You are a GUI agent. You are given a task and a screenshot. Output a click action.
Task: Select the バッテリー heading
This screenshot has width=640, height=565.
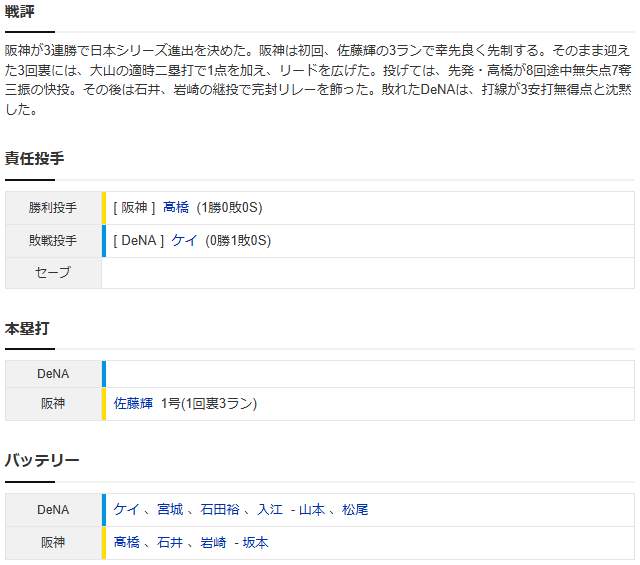42,460
